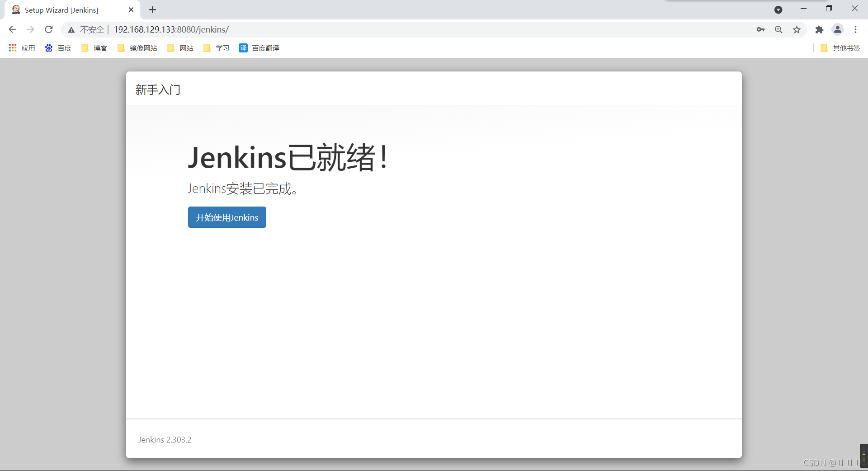Bookmark this page with the star icon
Viewport: 868px width, 471px height.
(797, 29)
